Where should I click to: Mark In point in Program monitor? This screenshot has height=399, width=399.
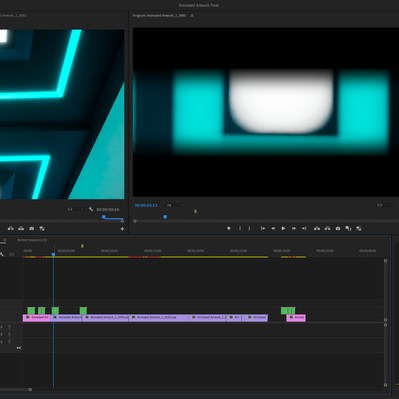[240, 228]
